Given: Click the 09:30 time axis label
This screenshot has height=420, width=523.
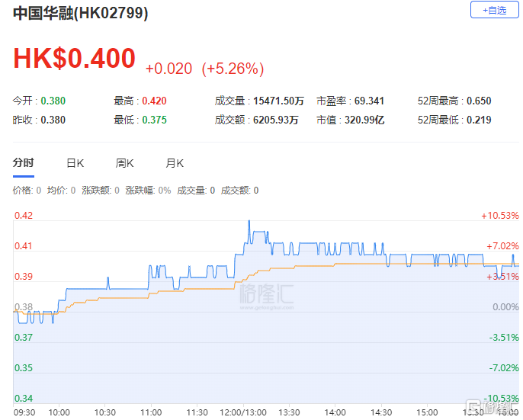Looking at the screenshot, I should coord(24,412).
